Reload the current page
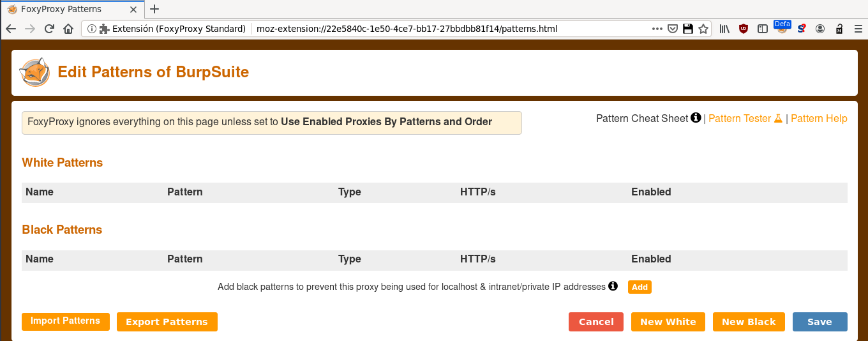 (x=49, y=29)
